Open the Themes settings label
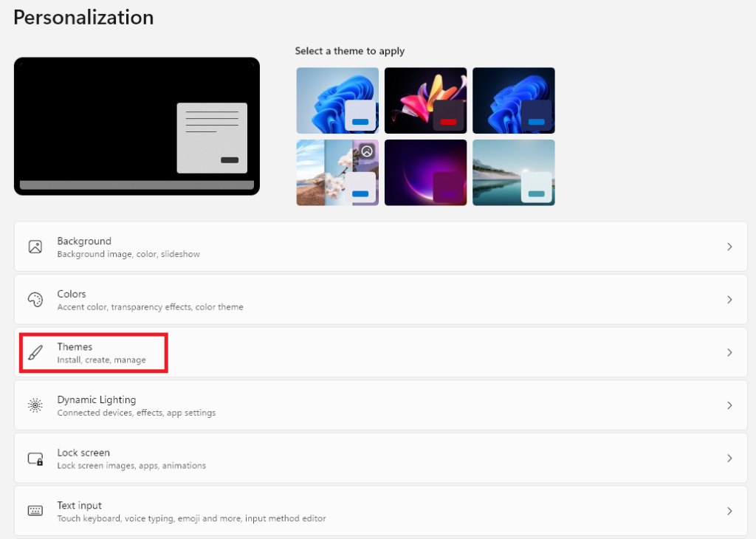Viewport: 756px width, 539px height. click(x=75, y=346)
